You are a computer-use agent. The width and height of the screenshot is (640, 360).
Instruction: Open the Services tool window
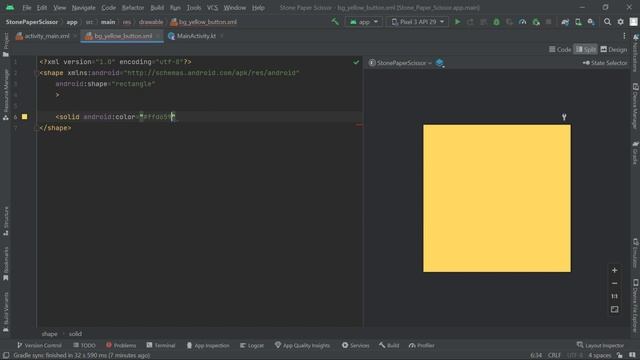pos(356,345)
